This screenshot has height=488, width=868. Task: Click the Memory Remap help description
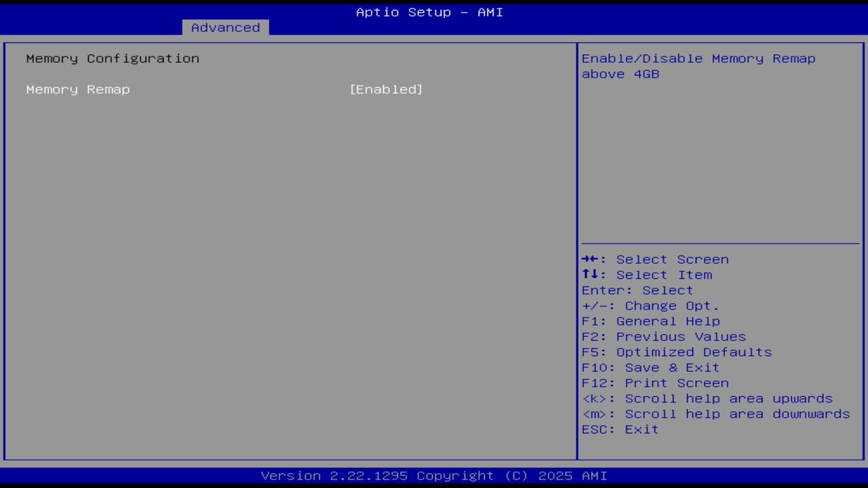(x=698, y=66)
